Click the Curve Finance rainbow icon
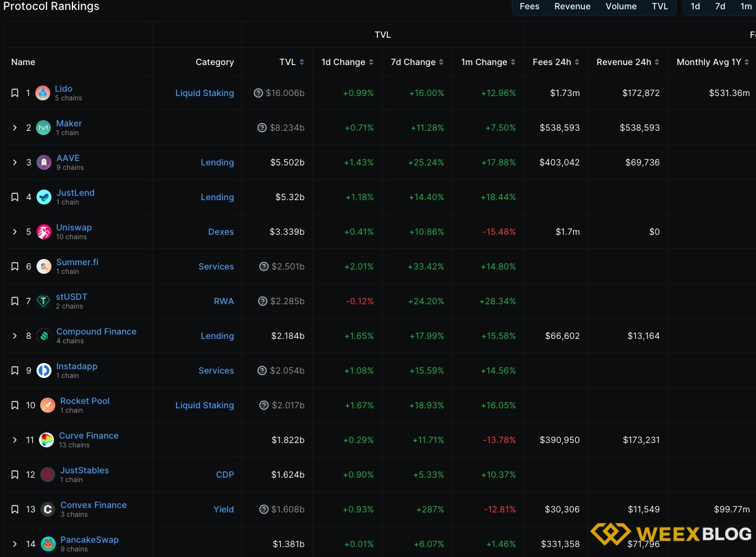This screenshot has width=756, height=557. coord(46,440)
